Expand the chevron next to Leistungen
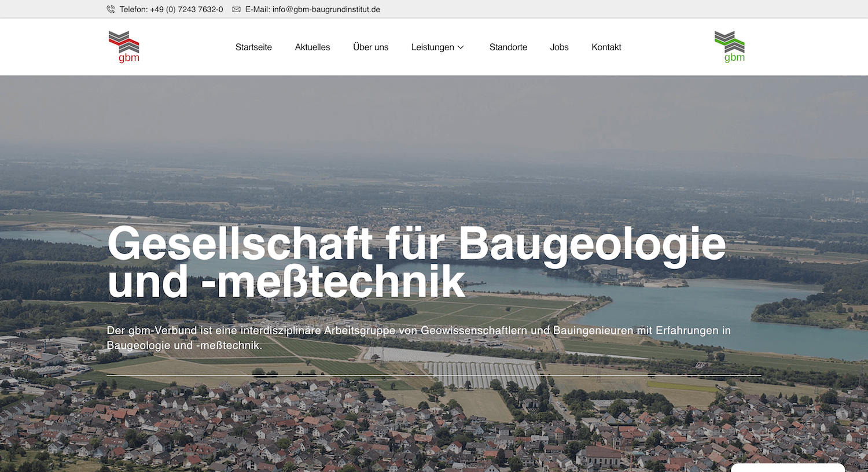This screenshot has height=472, width=868. [461, 47]
